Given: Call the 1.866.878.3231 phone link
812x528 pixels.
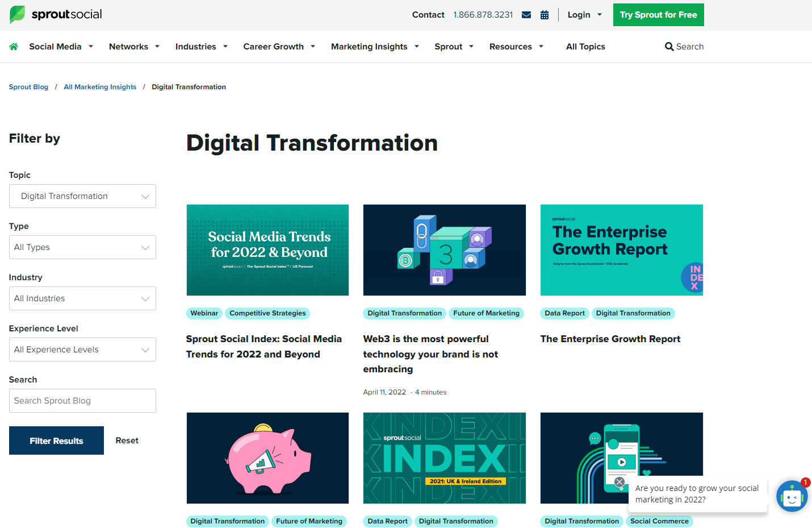Looking at the screenshot, I should click(483, 15).
